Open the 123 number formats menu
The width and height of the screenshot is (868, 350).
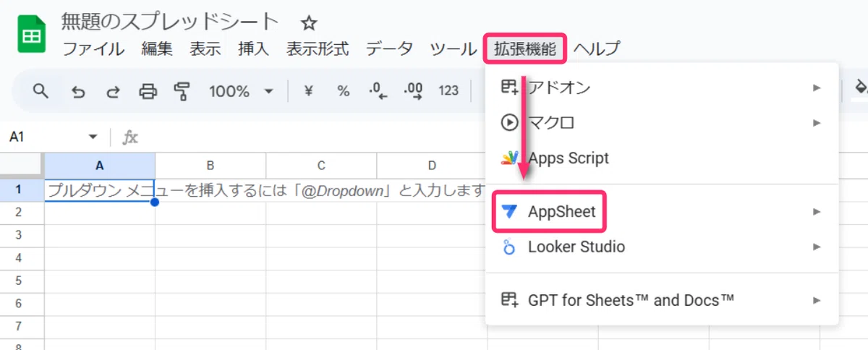(x=448, y=91)
